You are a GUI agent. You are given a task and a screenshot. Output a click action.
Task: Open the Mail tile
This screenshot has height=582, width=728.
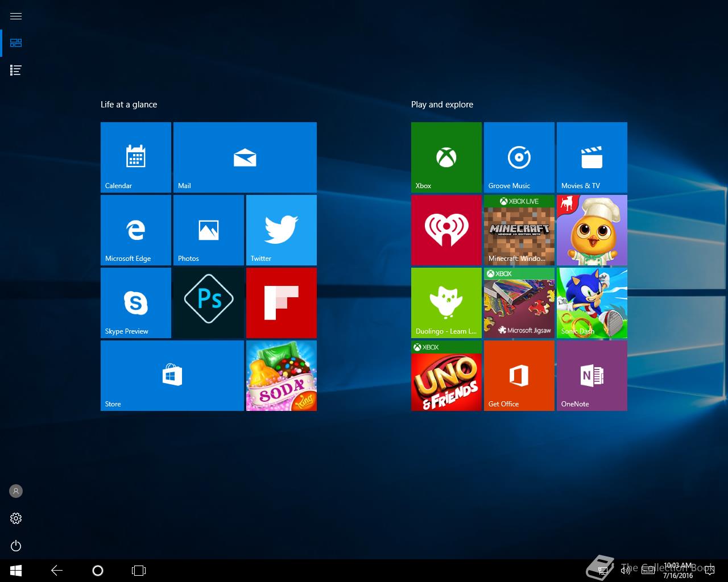click(245, 157)
